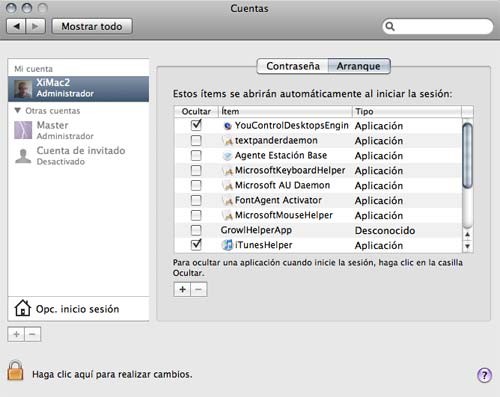Check Ocultar for textpanderdaemon

coord(196,140)
